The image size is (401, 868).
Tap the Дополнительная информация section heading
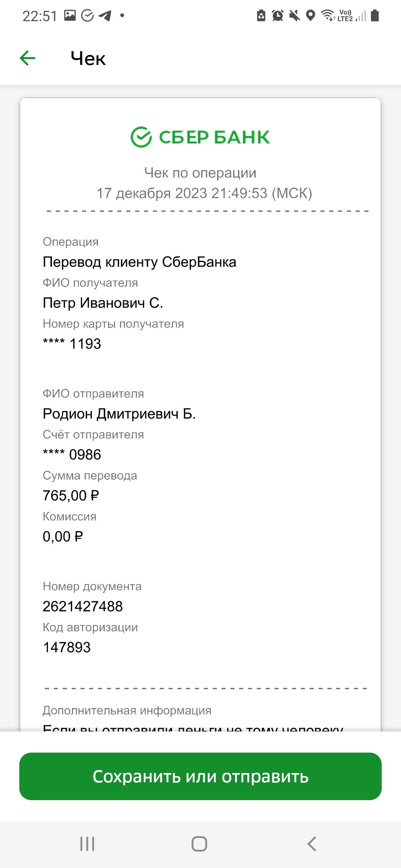(127, 710)
